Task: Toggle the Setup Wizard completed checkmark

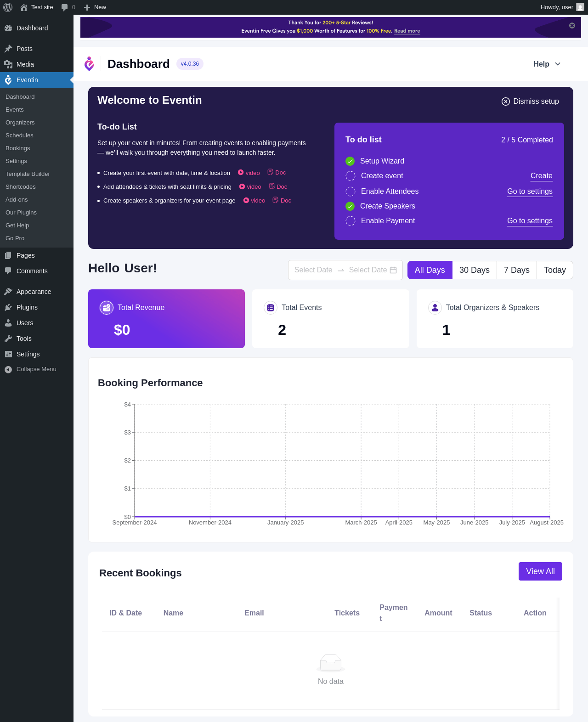Action: [350, 161]
